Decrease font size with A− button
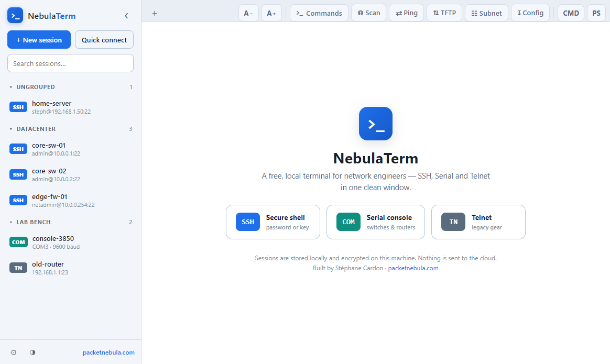Image resolution: width=610 pixels, height=364 pixels. click(x=248, y=13)
